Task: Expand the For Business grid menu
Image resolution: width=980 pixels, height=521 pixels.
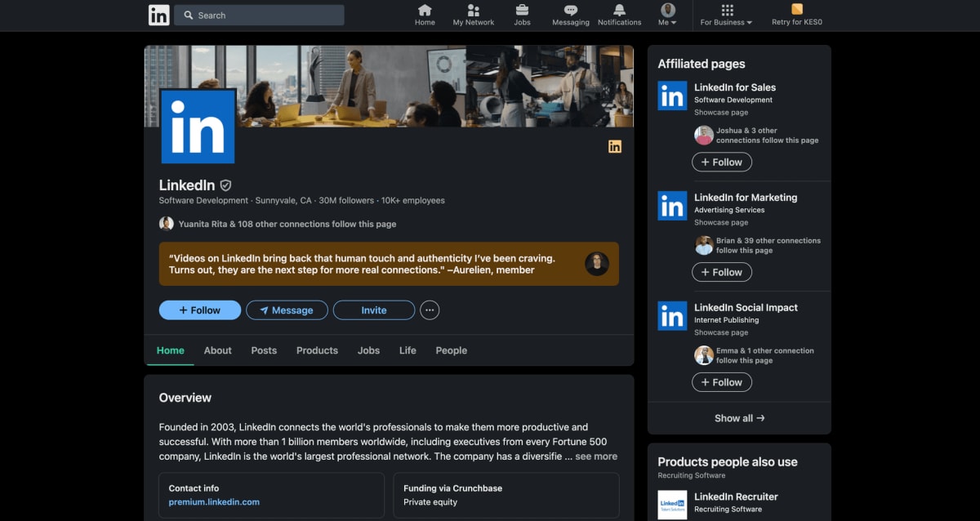Action: click(x=727, y=15)
